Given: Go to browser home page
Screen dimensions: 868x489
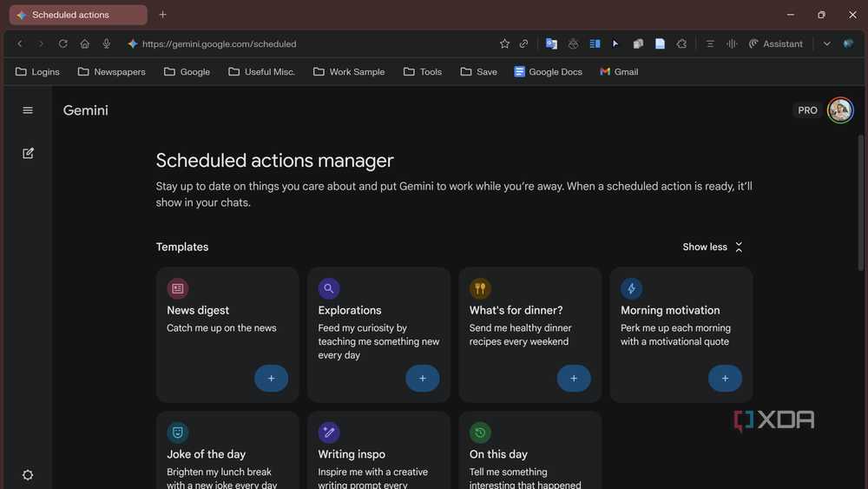Looking at the screenshot, I should point(85,43).
